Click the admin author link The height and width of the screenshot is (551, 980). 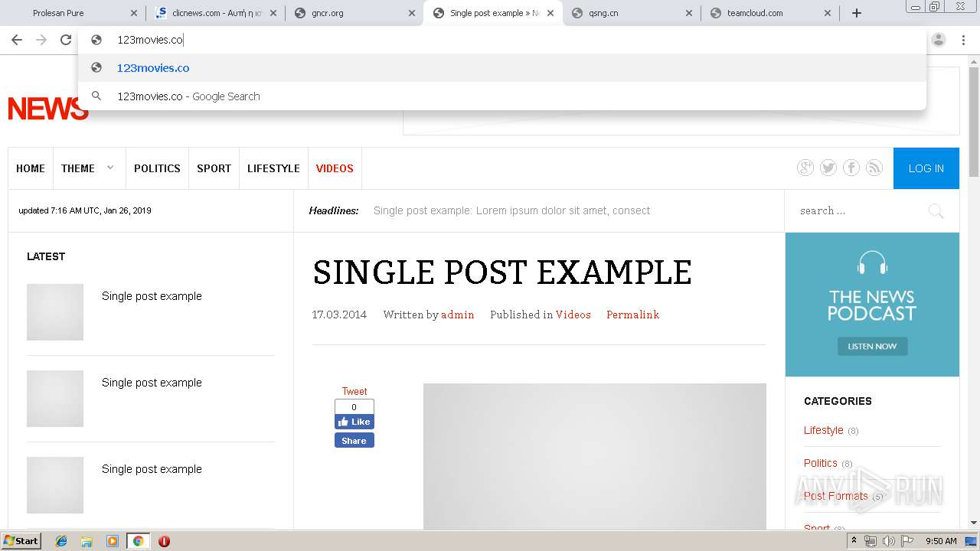pos(458,315)
